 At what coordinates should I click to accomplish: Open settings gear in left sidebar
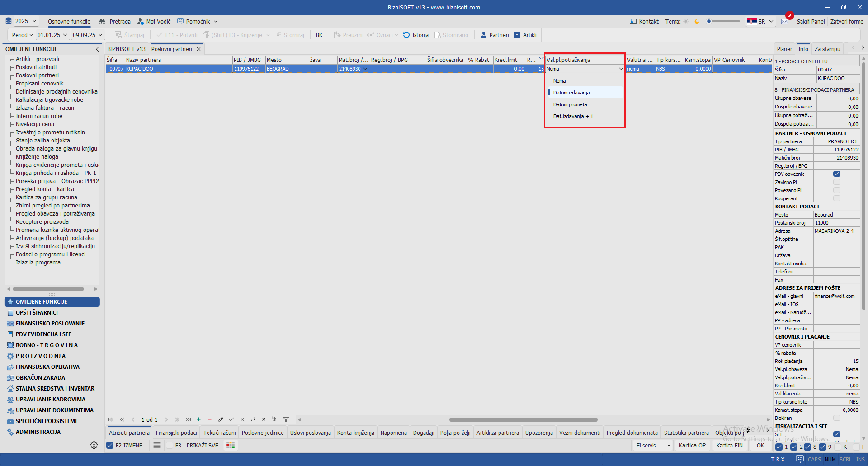point(94,445)
